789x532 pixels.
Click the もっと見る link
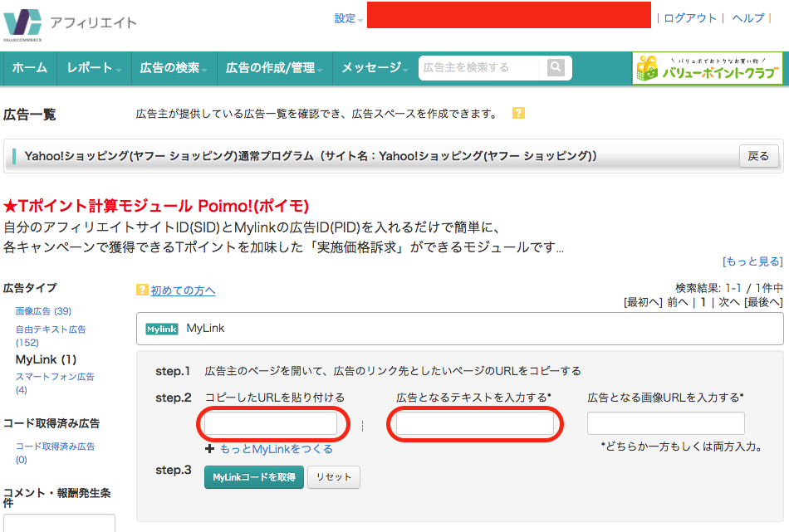(x=752, y=261)
